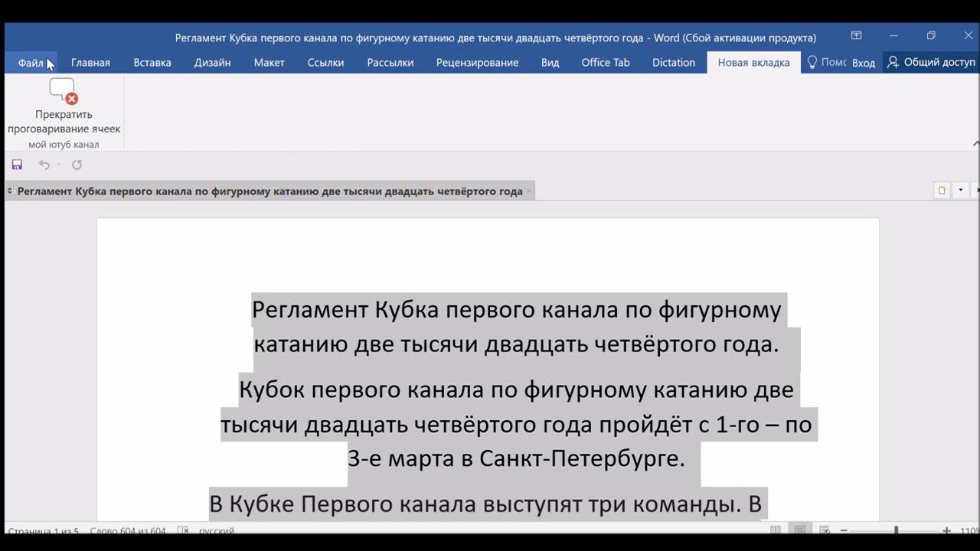The image size is (980, 551).
Task: Click the zoom out minus button
Action: [x=844, y=530]
